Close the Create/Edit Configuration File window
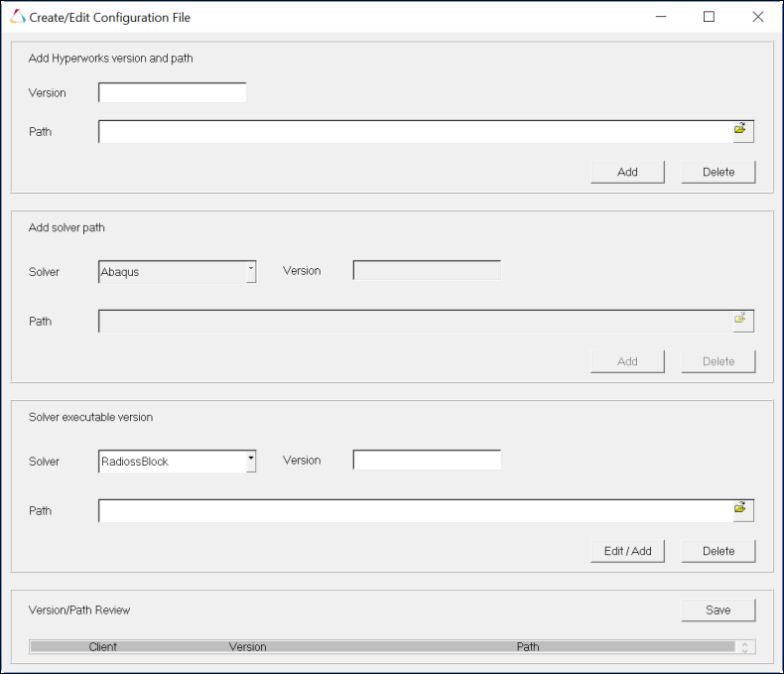784x674 pixels. [757, 17]
